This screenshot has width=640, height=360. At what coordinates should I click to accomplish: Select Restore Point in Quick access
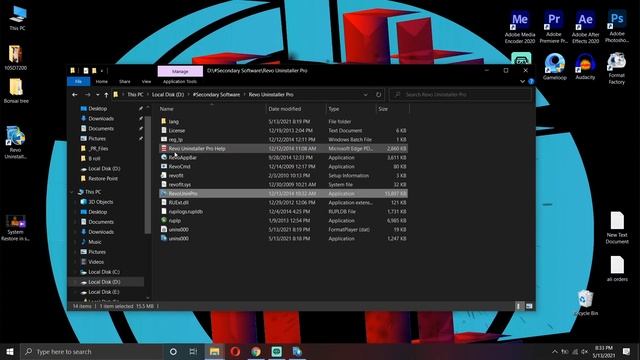point(103,178)
